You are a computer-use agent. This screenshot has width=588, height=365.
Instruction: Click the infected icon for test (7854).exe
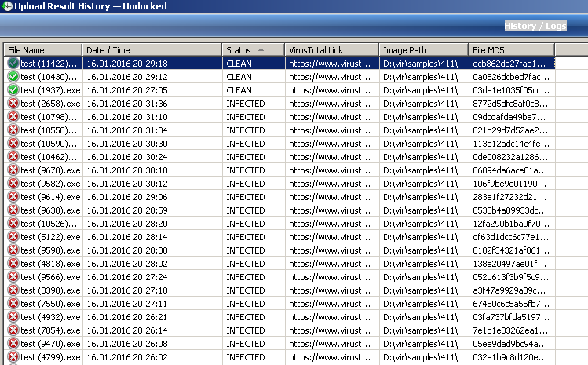click(x=13, y=330)
